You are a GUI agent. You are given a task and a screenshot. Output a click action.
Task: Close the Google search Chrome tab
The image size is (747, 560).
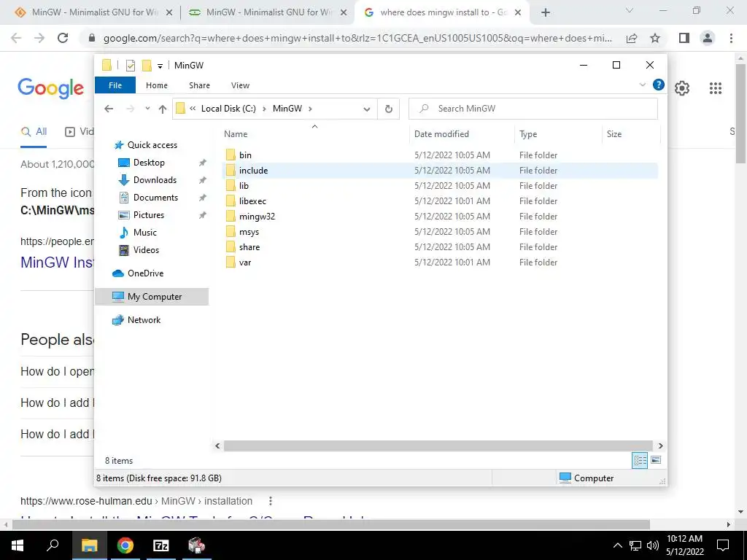click(x=518, y=13)
